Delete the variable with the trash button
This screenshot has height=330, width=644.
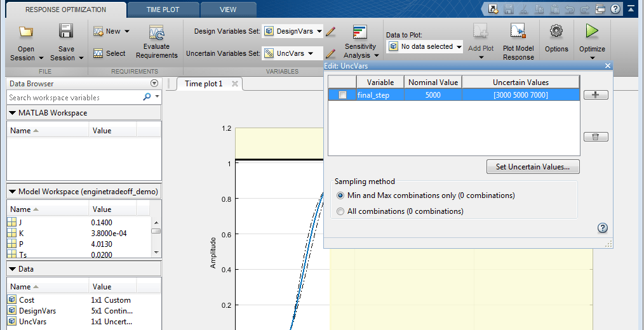point(596,136)
